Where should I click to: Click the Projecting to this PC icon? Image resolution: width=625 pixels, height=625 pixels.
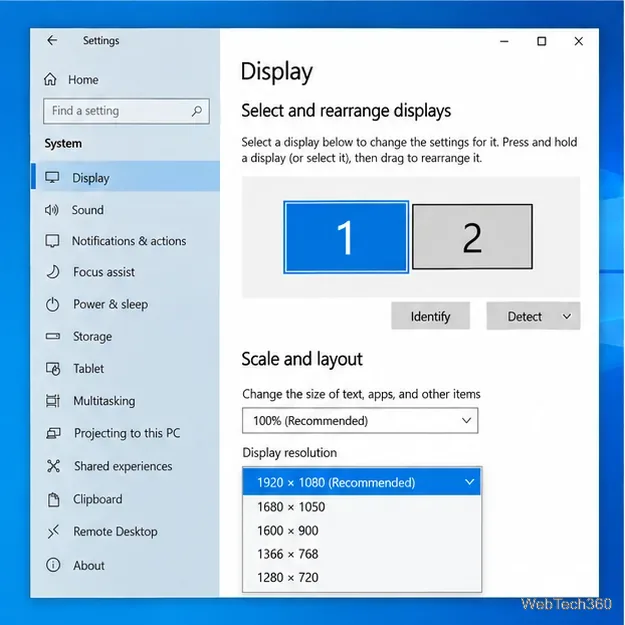click(x=53, y=433)
